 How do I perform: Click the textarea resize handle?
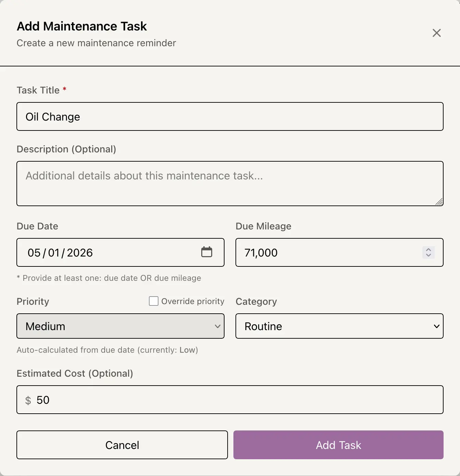(439, 202)
